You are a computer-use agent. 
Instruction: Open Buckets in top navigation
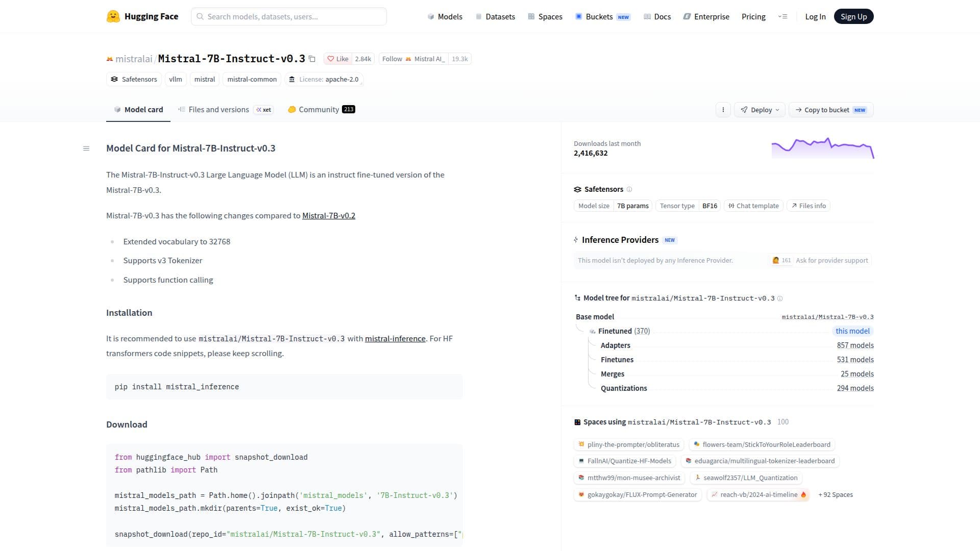tap(602, 16)
